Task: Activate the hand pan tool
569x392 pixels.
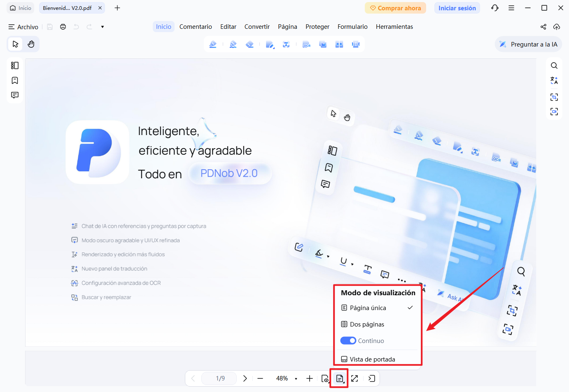Action: [x=31, y=44]
